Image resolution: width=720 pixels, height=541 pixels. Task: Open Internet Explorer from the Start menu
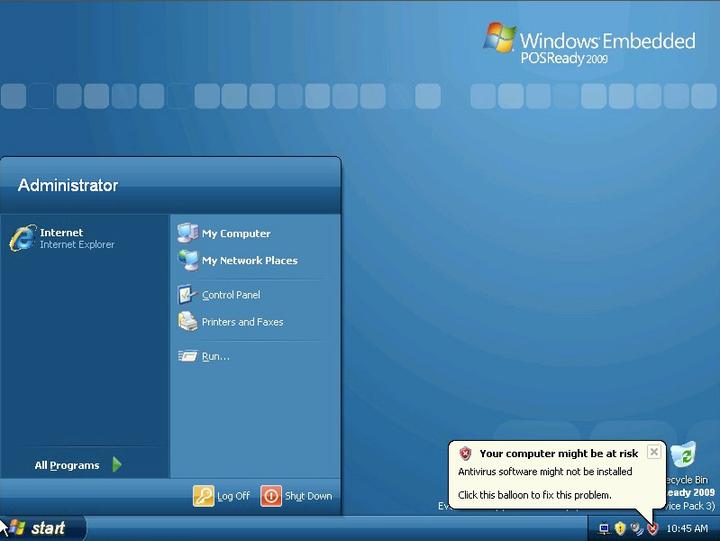(x=60, y=238)
